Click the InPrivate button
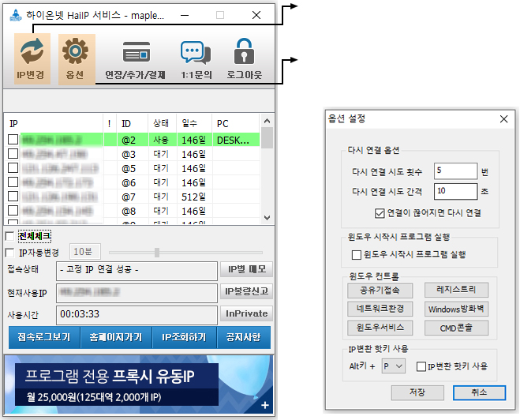The height and width of the screenshot is (420, 520). pyautogui.click(x=246, y=313)
